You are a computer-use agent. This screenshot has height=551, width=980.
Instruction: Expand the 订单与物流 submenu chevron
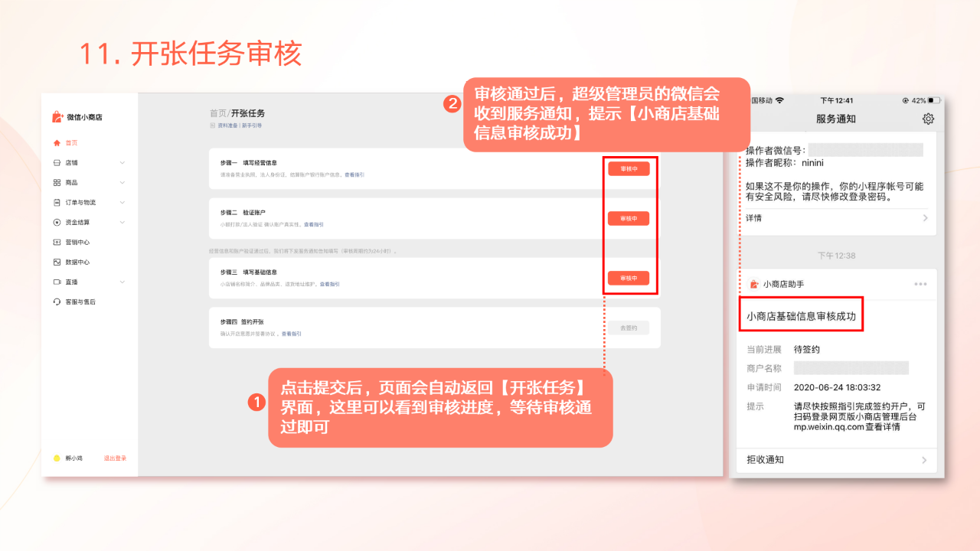122,203
